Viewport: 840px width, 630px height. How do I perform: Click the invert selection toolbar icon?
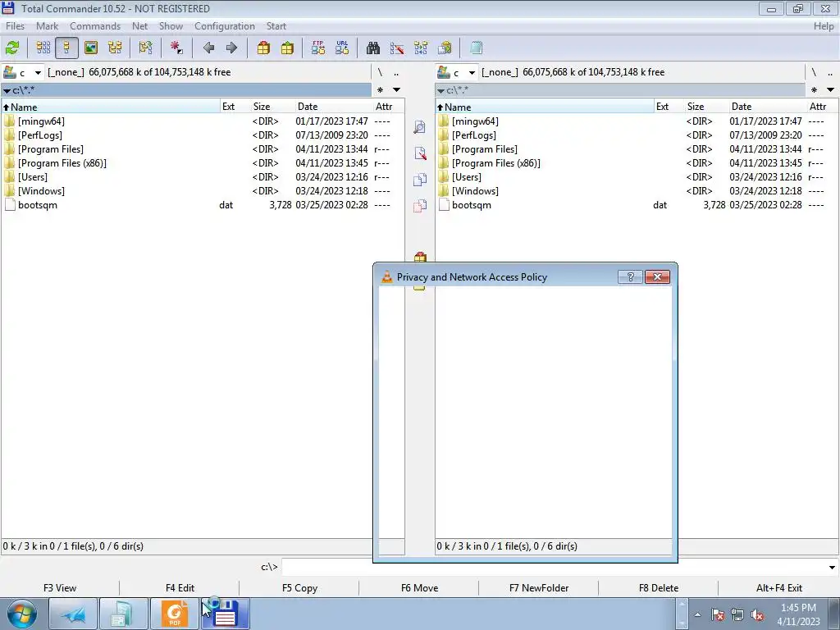pos(145,48)
